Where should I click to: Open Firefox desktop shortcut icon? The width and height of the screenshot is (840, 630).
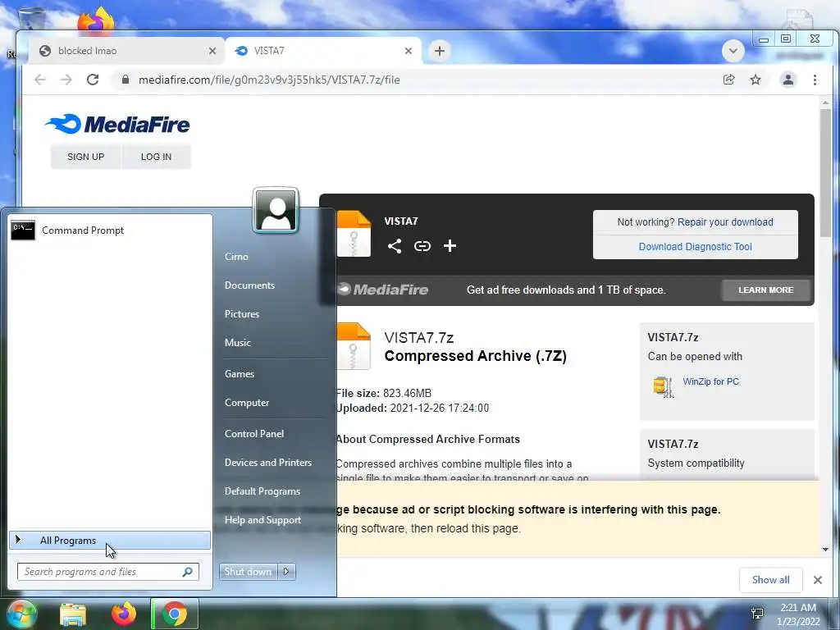(x=95, y=21)
